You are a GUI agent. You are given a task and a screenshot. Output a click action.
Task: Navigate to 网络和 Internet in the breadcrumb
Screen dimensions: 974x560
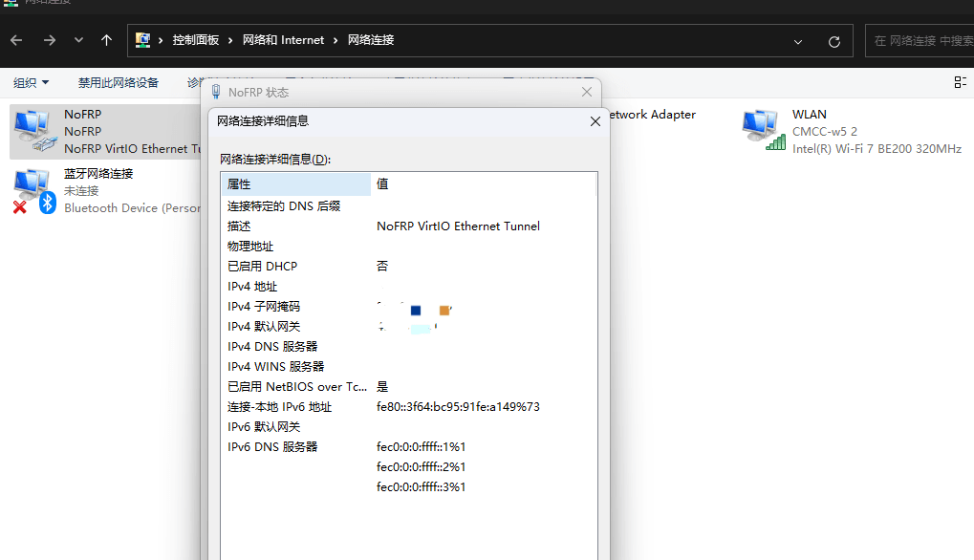(x=283, y=40)
